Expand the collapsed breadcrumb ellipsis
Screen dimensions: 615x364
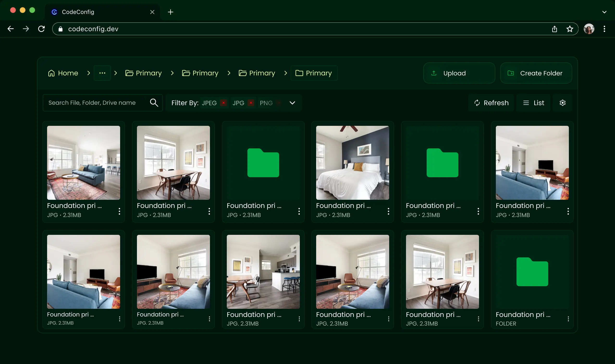click(x=102, y=73)
